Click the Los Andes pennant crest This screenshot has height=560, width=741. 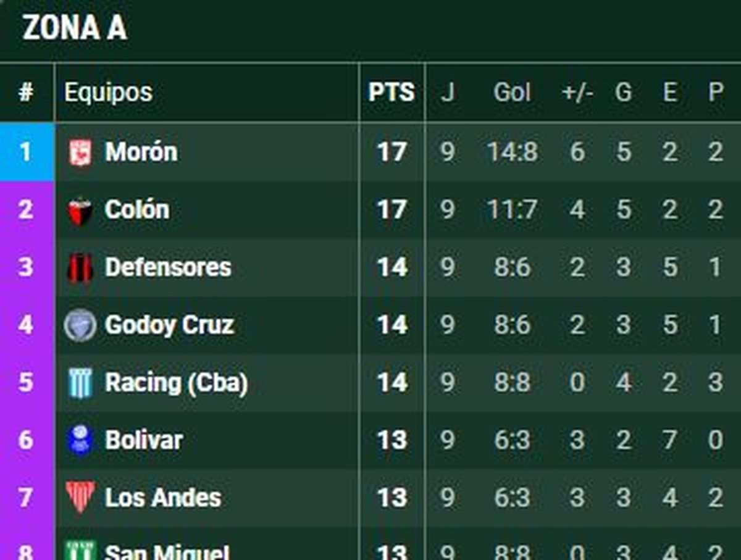pyautogui.click(x=80, y=498)
